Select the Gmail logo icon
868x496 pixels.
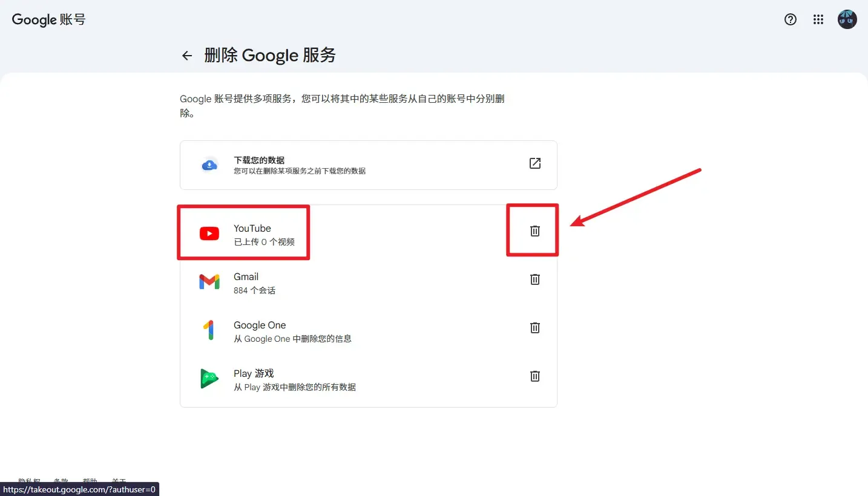tap(209, 282)
